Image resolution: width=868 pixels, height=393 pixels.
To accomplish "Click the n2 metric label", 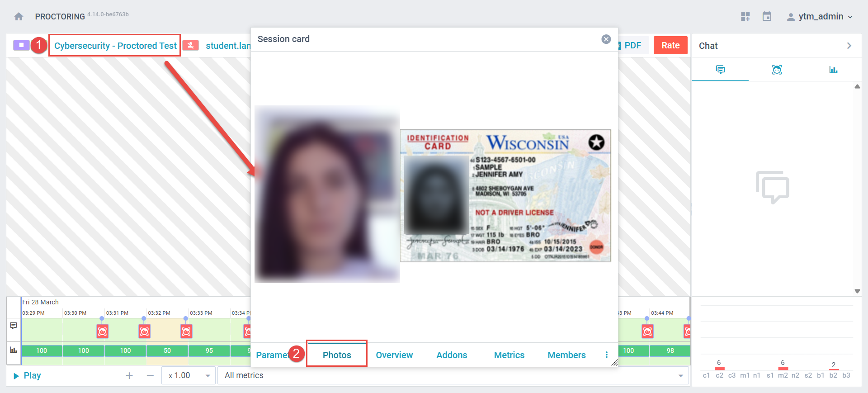I will 795,375.
